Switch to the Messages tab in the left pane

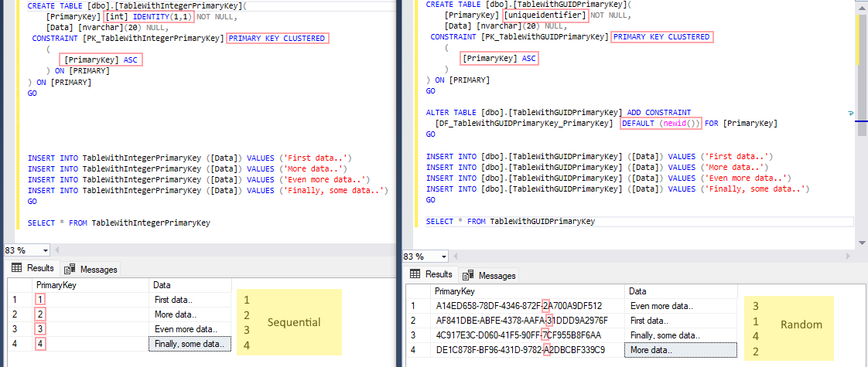tap(91, 269)
